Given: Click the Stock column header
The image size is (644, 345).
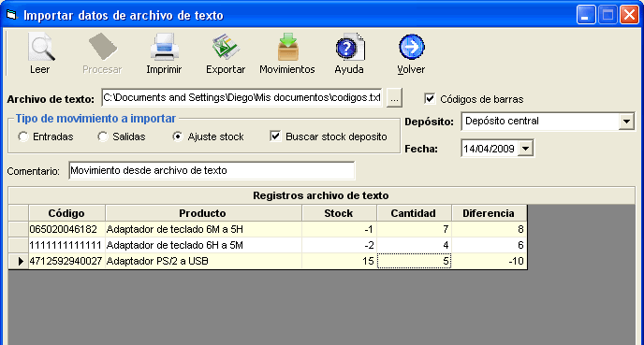Looking at the screenshot, I should [x=339, y=213].
